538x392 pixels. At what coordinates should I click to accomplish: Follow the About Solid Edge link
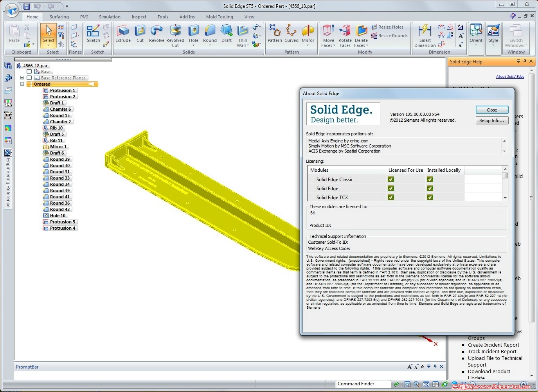pyautogui.click(x=510, y=77)
